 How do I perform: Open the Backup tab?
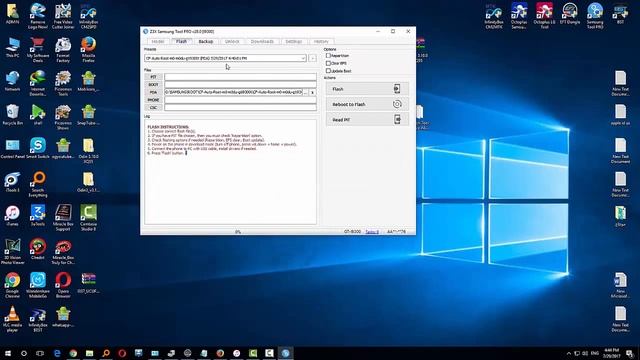[206, 42]
